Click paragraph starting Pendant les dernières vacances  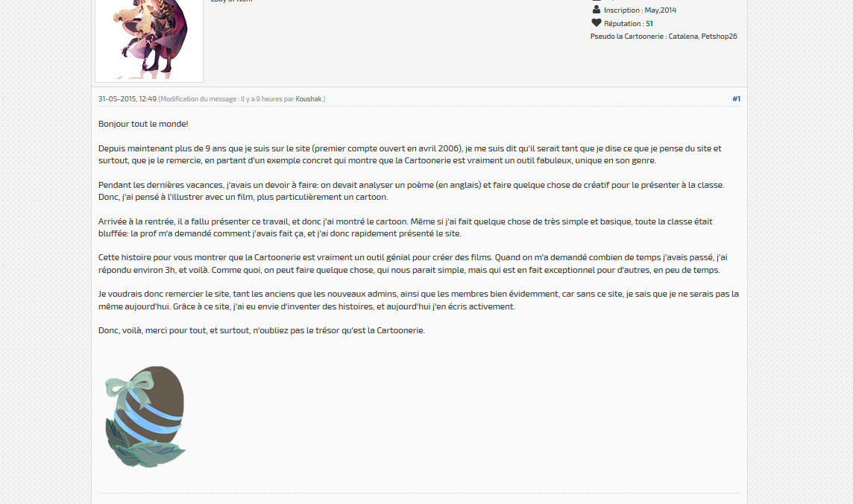click(x=412, y=191)
